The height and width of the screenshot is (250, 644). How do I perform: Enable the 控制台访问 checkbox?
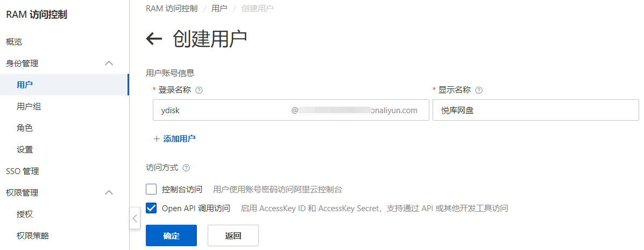click(151, 189)
